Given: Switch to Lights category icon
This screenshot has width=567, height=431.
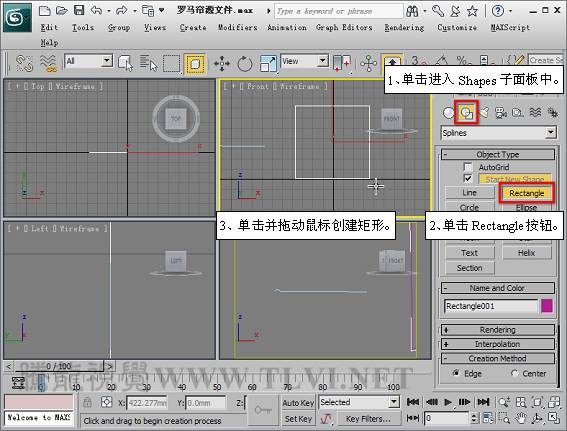Looking at the screenshot, I should [484, 113].
